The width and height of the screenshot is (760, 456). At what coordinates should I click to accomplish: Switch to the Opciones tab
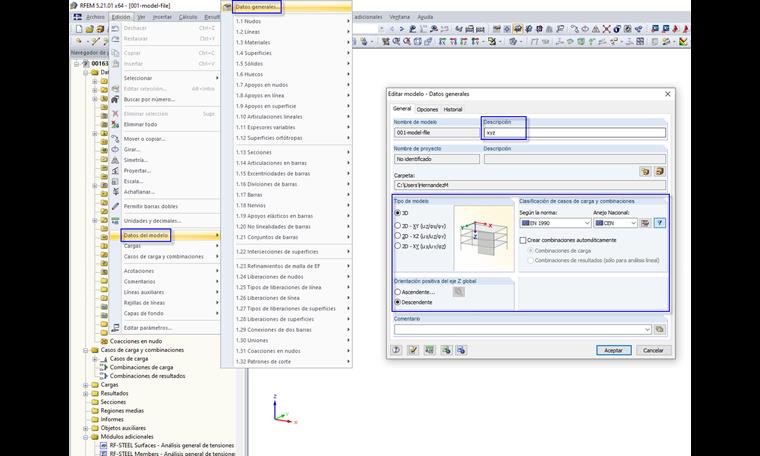coord(427,110)
